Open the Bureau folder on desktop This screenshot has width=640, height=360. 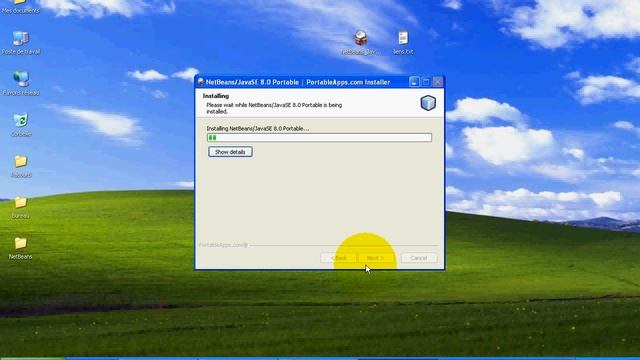(21, 207)
